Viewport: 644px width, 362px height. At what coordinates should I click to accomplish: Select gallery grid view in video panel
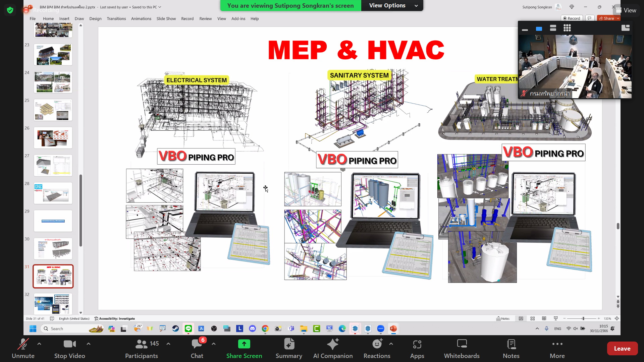567,28
